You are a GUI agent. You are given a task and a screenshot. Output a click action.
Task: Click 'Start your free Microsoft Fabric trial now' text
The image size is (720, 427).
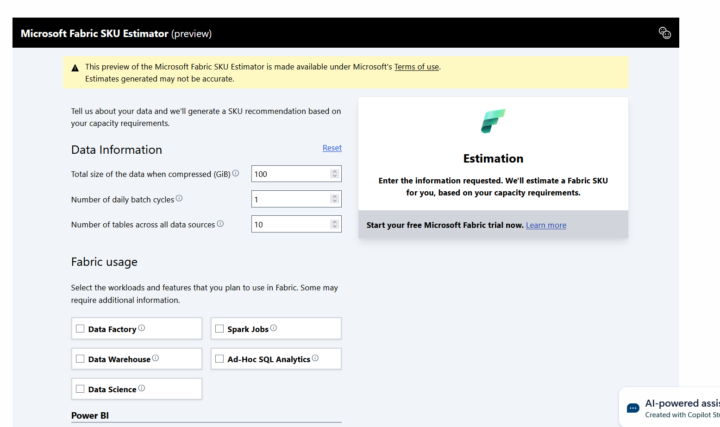pyautogui.click(x=445, y=225)
